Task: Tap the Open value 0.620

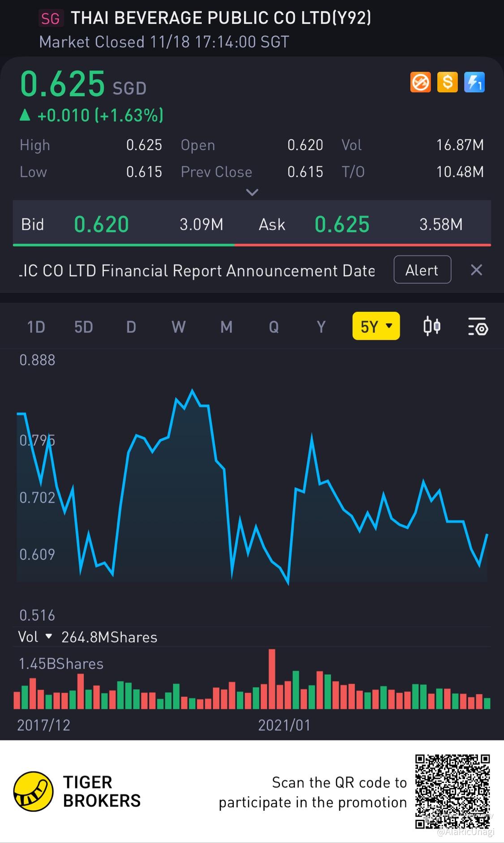Action: coord(305,145)
